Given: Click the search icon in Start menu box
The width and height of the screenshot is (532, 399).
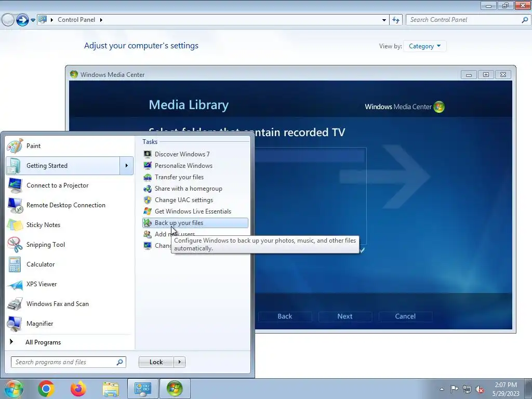Looking at the screenshot, I should point(120,362).
